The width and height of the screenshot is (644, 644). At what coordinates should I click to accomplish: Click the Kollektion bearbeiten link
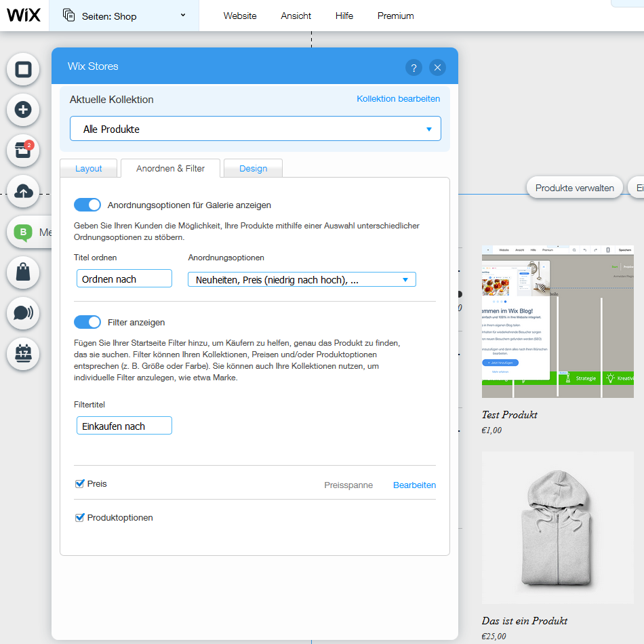click(x=398, y=99)
